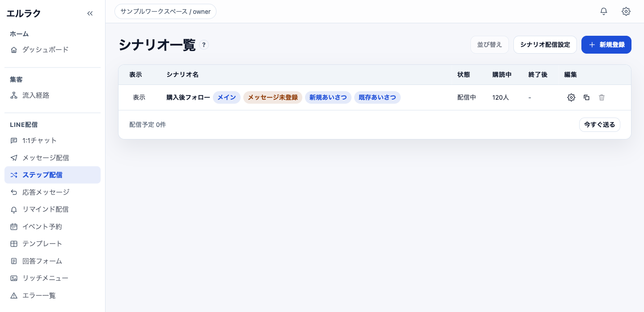This screenshot has width=644, height=312.
Task: Click the 終了後 column header
Action: point(538,75)
